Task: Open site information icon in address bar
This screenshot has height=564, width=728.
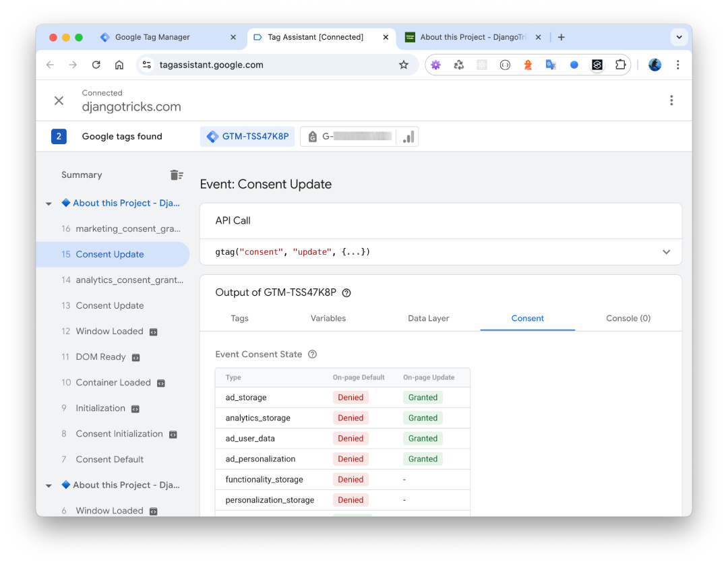Action: click(147, 65)
